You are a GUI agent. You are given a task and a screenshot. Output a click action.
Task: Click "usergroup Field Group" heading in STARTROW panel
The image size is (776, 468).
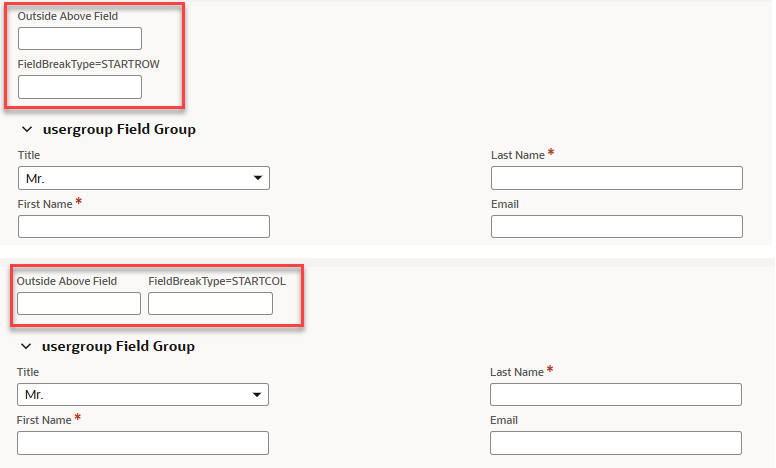[x=119, y=130]
